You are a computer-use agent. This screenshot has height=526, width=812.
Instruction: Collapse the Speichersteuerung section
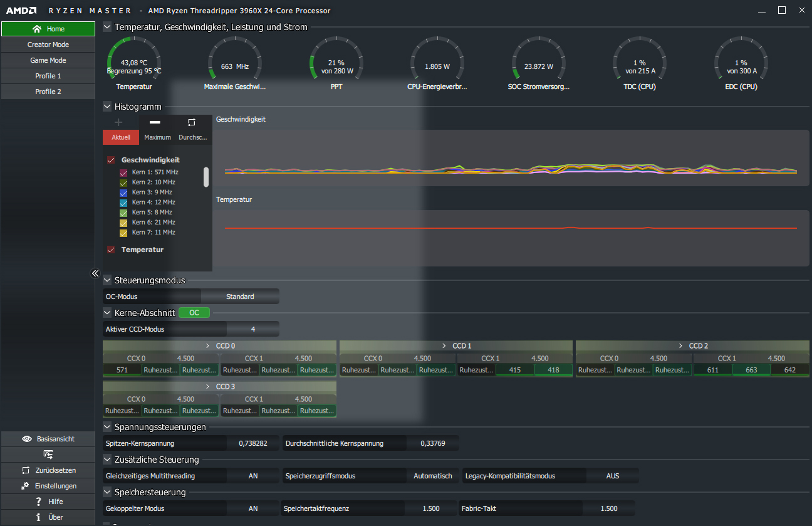pyautogui.click(x=107, y=492)
